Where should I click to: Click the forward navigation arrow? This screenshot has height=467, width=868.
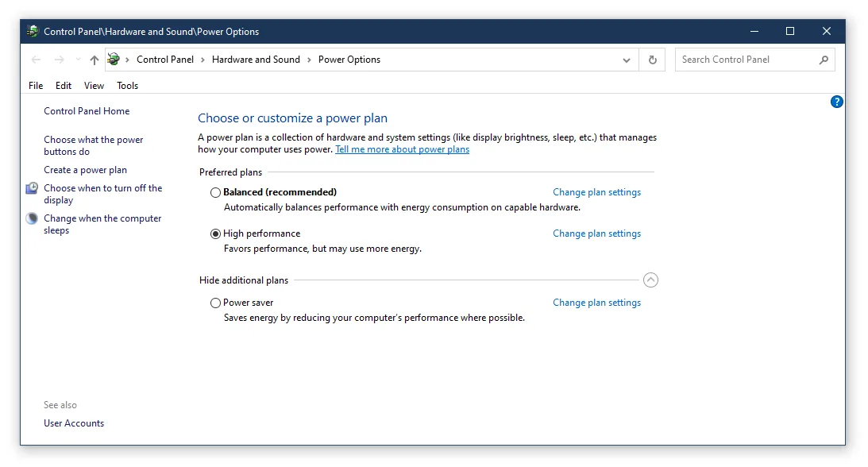click(60, 60)
